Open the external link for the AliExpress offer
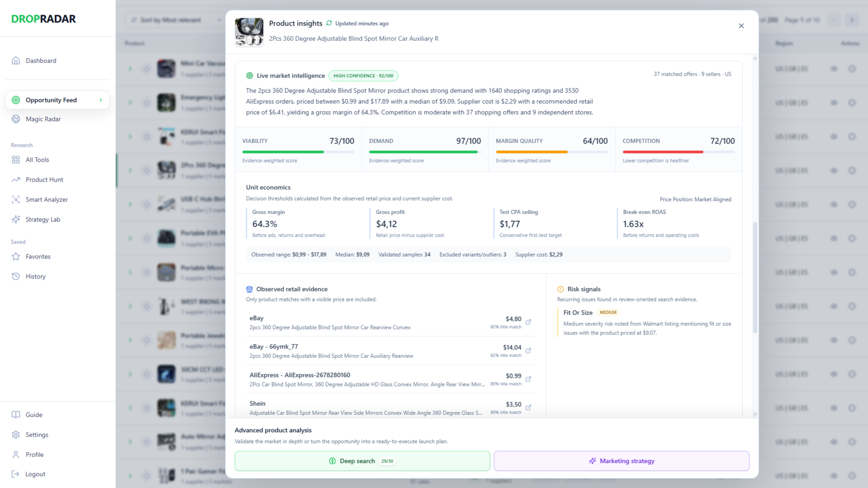 point(528,379)
